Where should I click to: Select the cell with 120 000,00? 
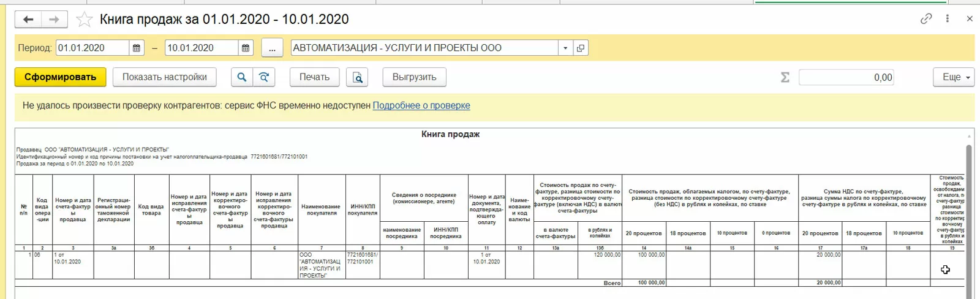[x=600, y=265]
